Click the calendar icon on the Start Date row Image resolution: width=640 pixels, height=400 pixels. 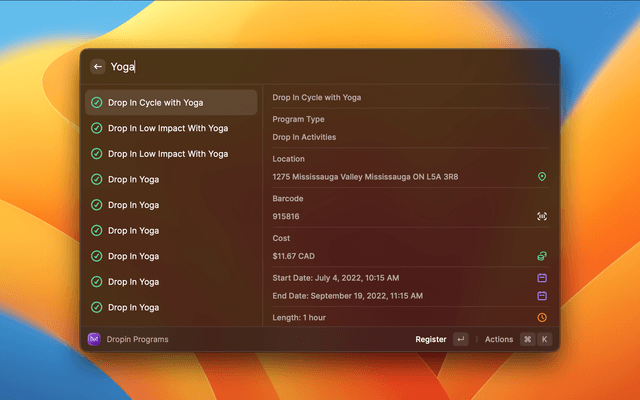(x=542, y=277)
